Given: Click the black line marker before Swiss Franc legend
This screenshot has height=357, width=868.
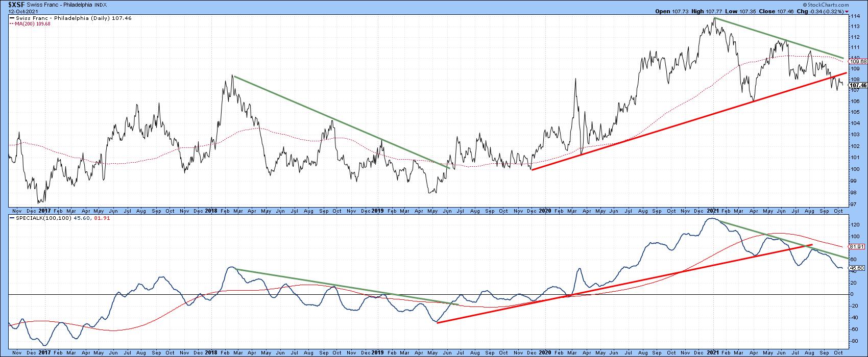Looking at the screenshot, I should [12, 17].
